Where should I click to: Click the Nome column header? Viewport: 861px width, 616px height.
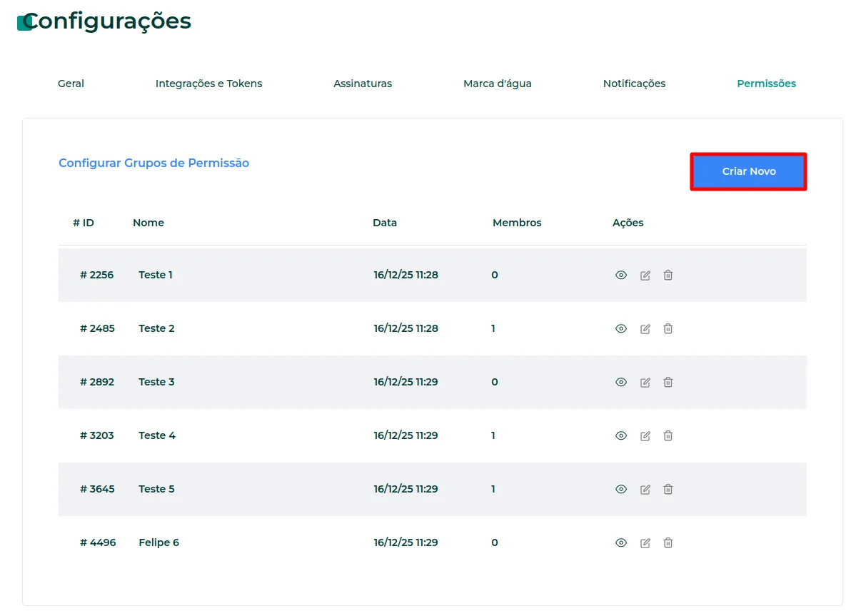[148, 223]
